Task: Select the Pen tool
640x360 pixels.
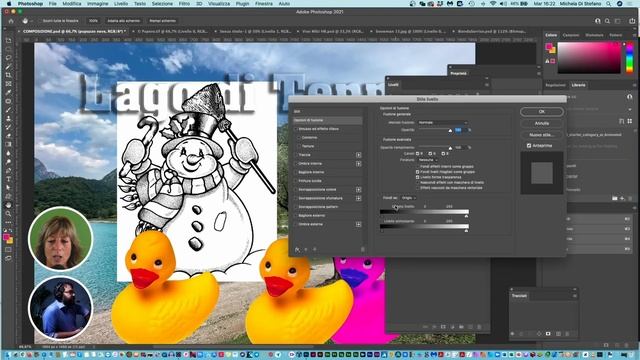Action: coord(8,170)
